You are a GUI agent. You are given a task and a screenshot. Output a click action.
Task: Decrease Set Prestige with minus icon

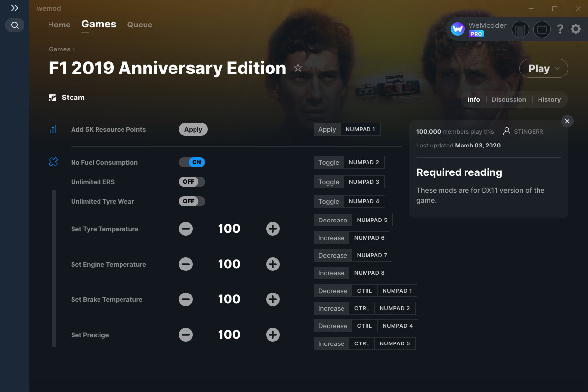(x=186, y=335)
